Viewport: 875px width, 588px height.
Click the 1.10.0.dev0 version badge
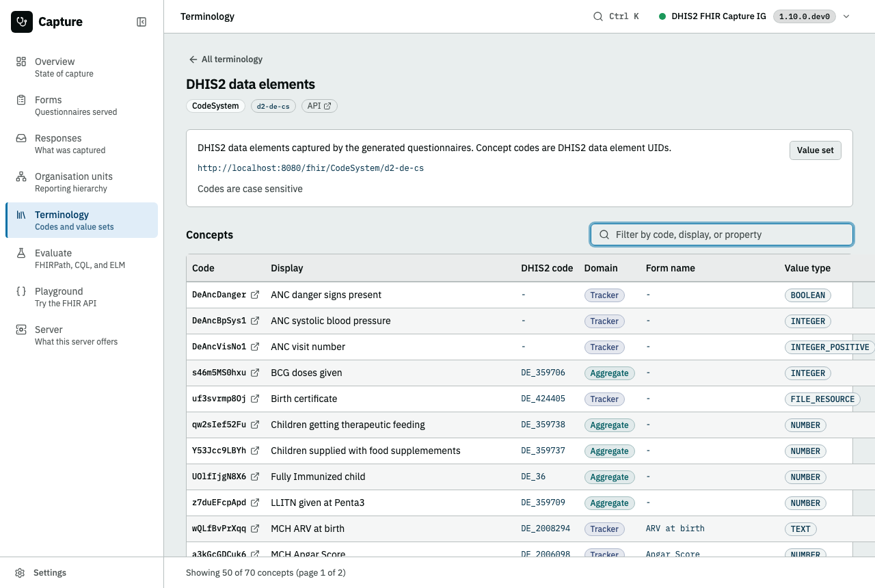pos(804,16)
